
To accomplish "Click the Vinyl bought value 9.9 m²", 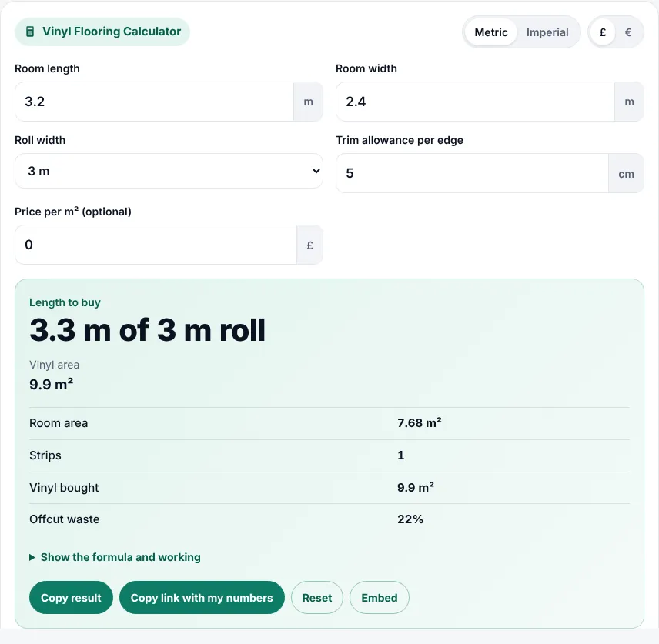I will point(415,487).
